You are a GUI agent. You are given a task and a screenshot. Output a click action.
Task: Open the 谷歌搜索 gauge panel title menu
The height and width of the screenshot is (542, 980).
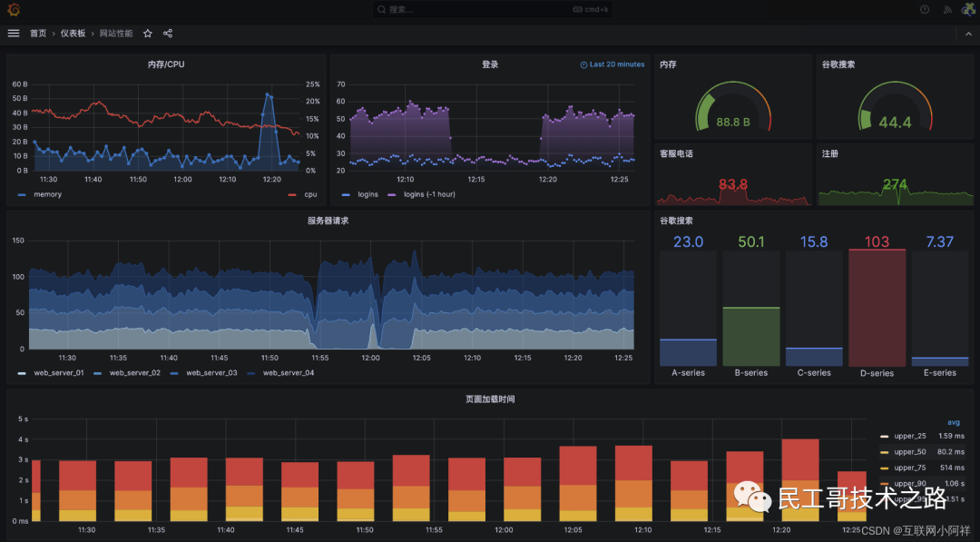pos(838,64)
